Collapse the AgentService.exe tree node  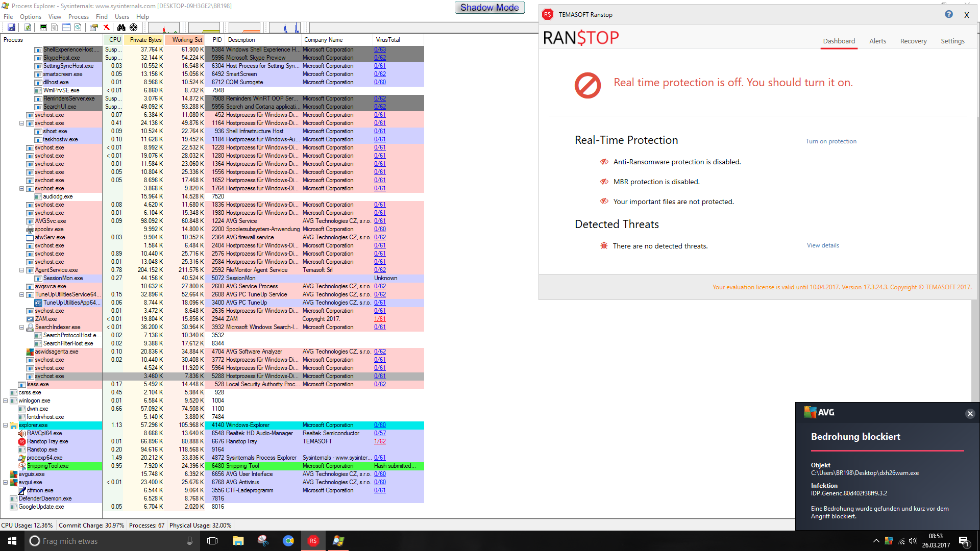click(x=22, y=270)
